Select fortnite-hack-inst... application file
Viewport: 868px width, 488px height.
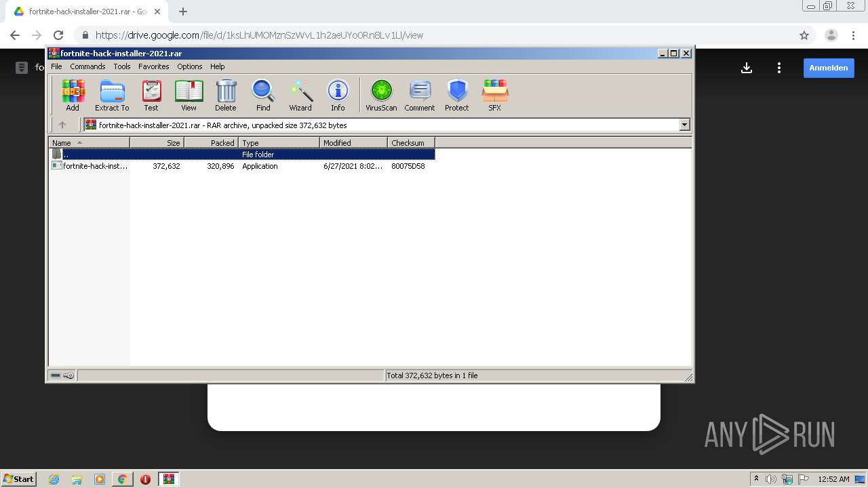click(90, 166)
